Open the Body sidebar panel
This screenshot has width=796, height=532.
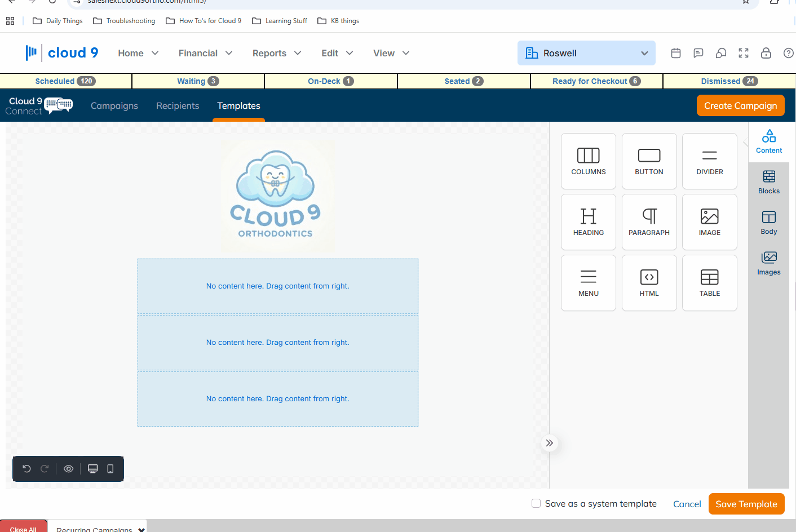pos(769,223)
